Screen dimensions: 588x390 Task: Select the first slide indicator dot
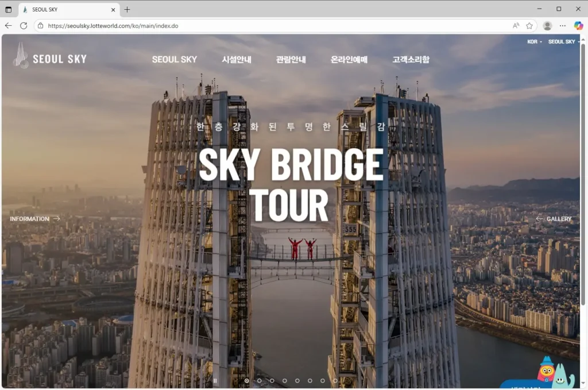(x=247, y=380)
